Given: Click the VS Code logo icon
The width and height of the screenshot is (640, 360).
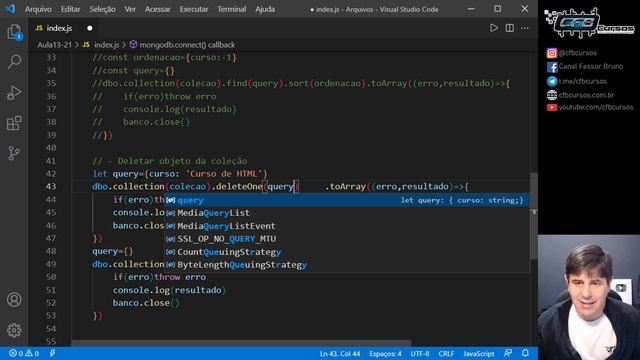Looking at the screenshot, I should [x=10, y=9].
